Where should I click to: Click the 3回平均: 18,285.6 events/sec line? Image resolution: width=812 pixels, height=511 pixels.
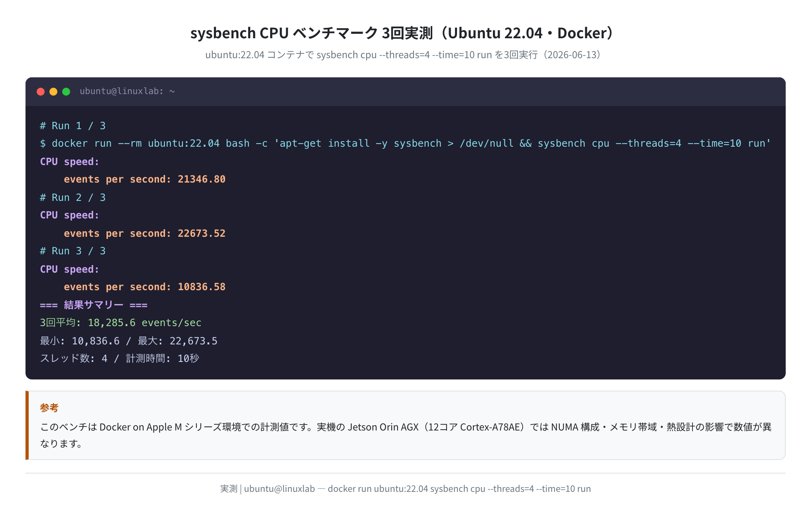coord(121,323)
